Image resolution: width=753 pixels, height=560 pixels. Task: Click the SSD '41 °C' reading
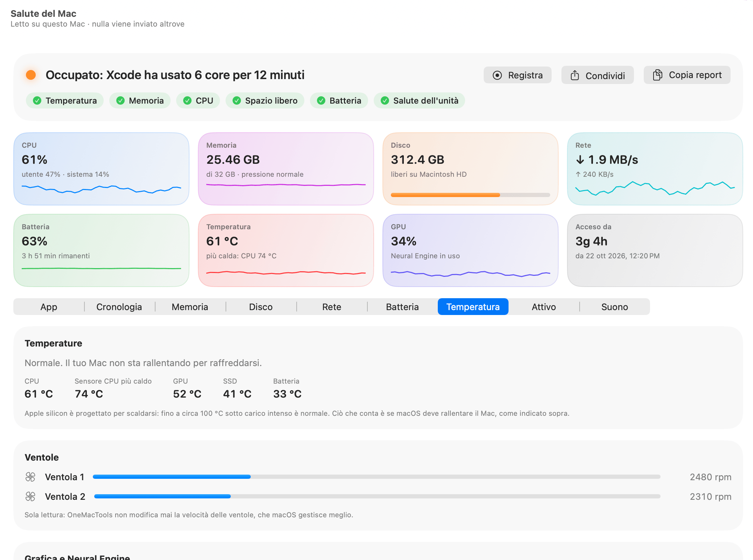(237, 394)
